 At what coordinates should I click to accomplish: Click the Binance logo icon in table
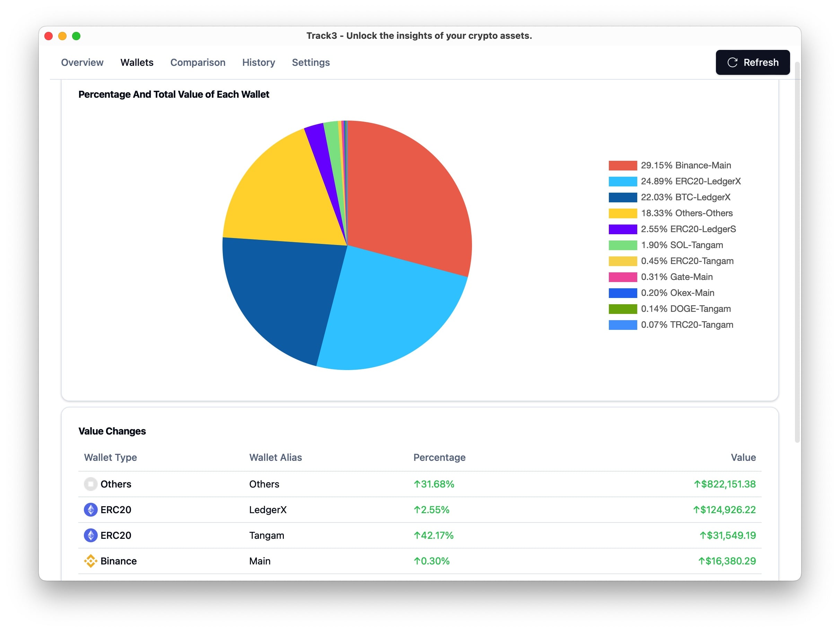(90, 561)
